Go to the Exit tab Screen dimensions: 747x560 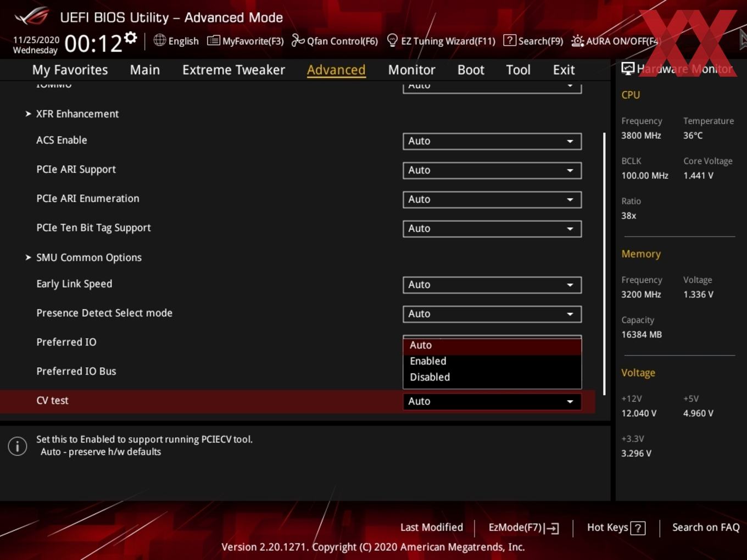pos(564,70)
